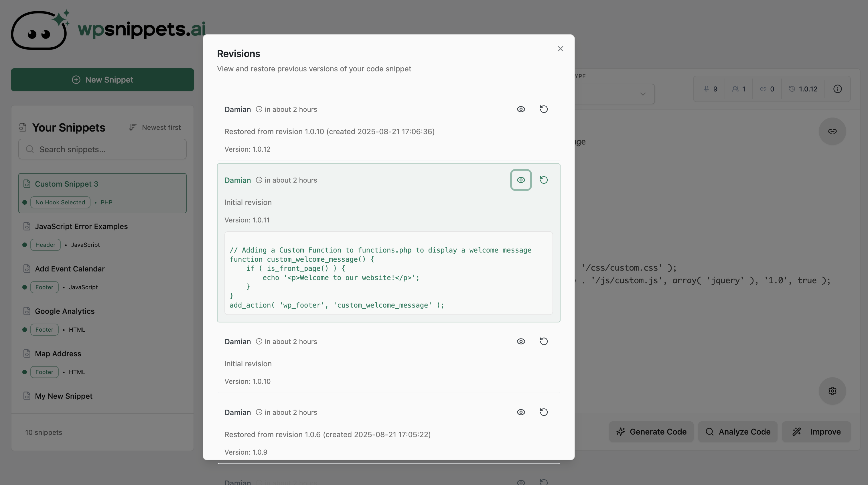Close the Revisions dialog
868x485 pixels.
560,49
